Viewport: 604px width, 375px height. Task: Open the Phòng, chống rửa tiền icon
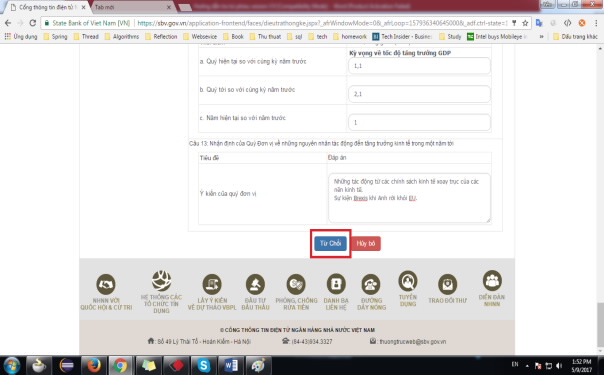(x=296, y=284)
